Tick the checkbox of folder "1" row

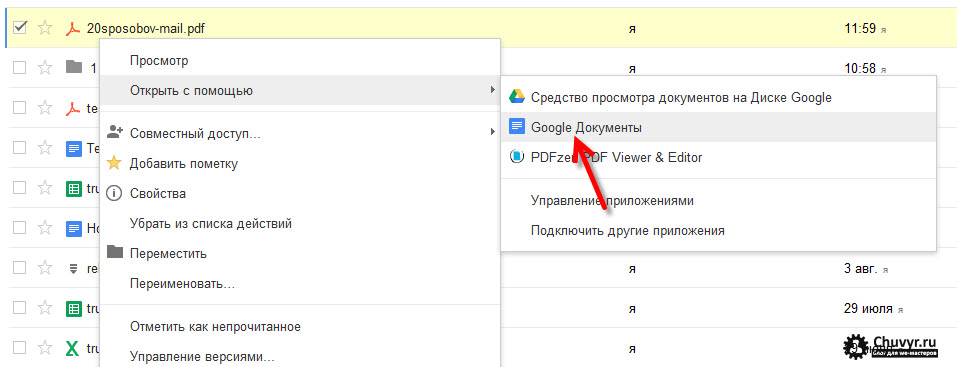click(x=20, y=67)
